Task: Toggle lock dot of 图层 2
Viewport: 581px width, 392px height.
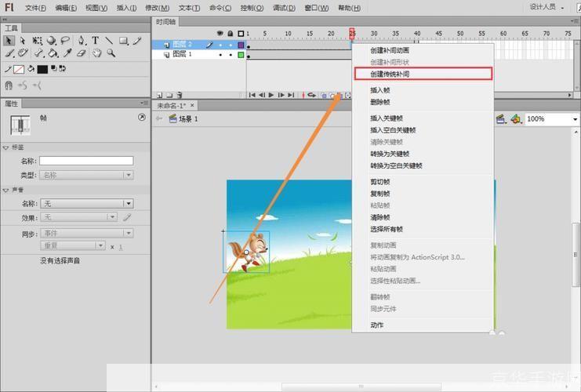Action: pos(231,45)
